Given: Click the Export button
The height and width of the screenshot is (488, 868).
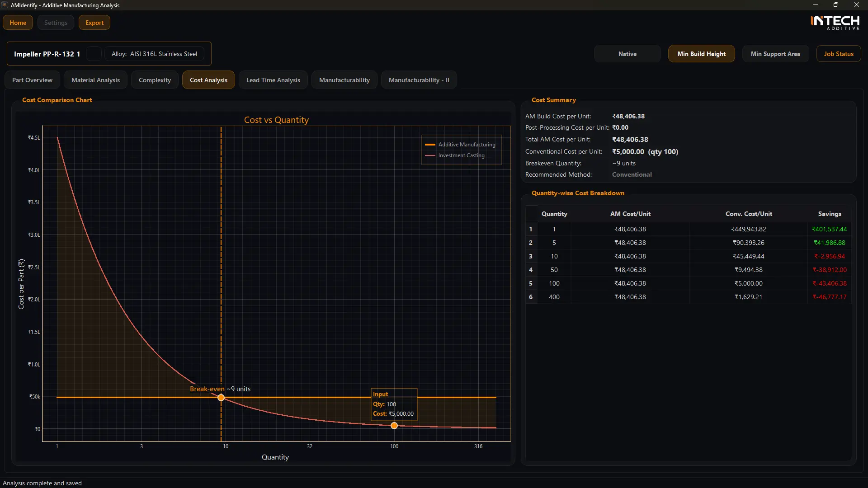Looking at the screenshot, I should click(x=94, y=23).
